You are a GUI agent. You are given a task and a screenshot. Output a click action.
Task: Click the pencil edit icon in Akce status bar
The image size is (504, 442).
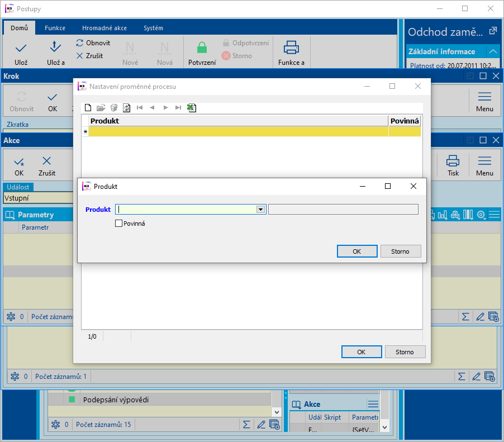tap(480, 317)
